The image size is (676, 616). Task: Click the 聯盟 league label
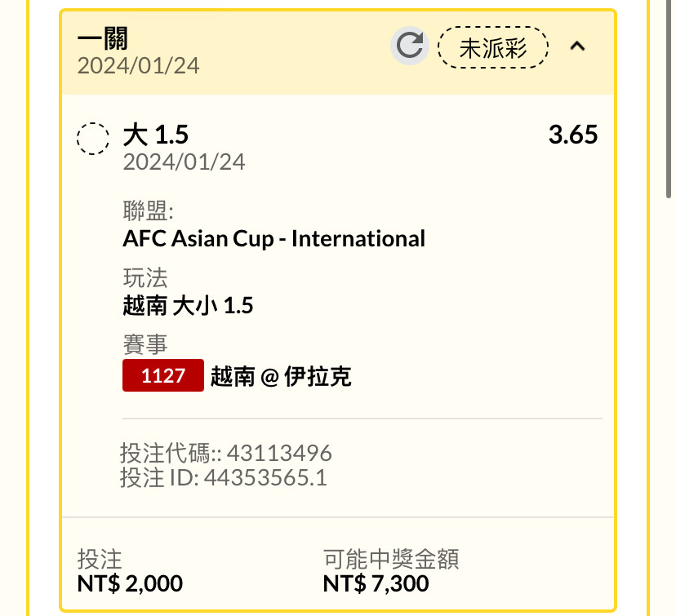pos(148,211)
